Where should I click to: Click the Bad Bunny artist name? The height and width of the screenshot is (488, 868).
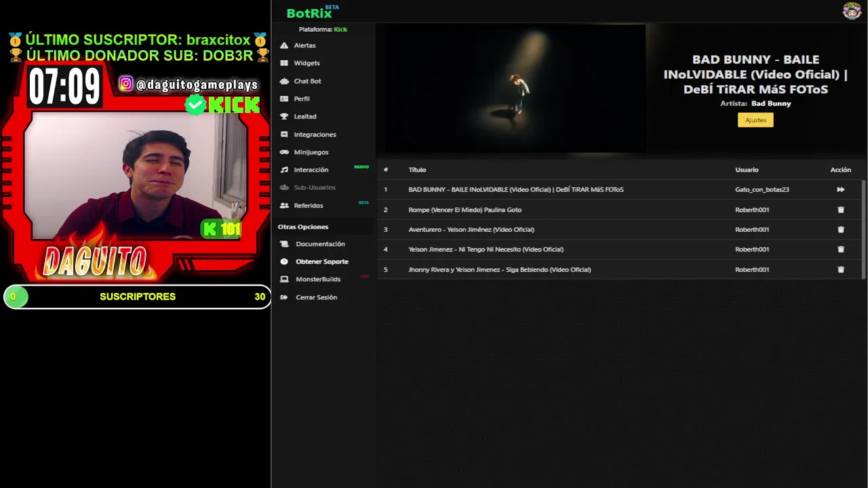tap(771, 104)
